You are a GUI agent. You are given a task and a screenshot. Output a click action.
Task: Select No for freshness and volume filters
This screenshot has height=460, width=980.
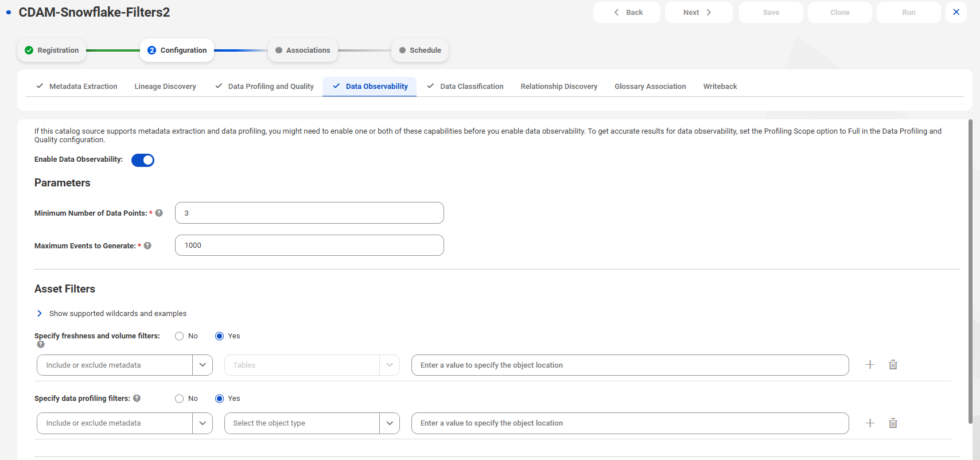pyautogui.click(x=180, y=336)
